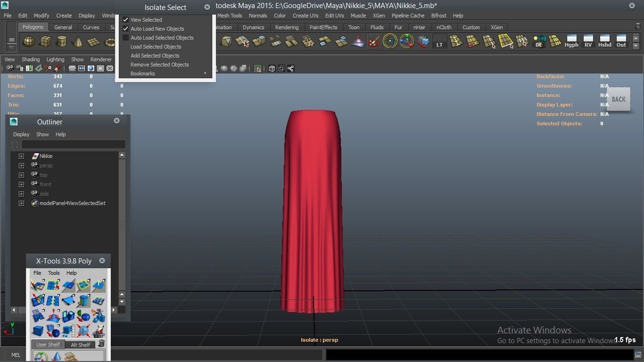The height and width of the screenshot is (362, 644).
Task: Create a polygon cube from the shelf
Action: tap(45, 42)
